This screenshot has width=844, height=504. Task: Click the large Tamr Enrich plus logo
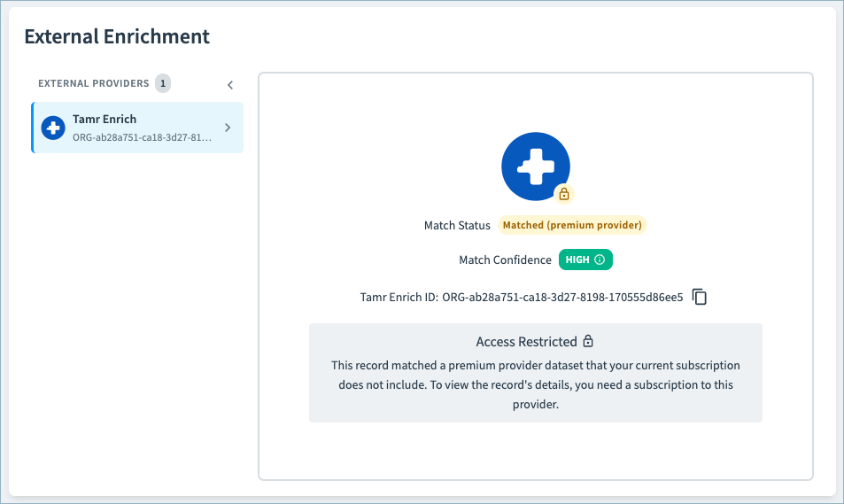tap(536, 167)
